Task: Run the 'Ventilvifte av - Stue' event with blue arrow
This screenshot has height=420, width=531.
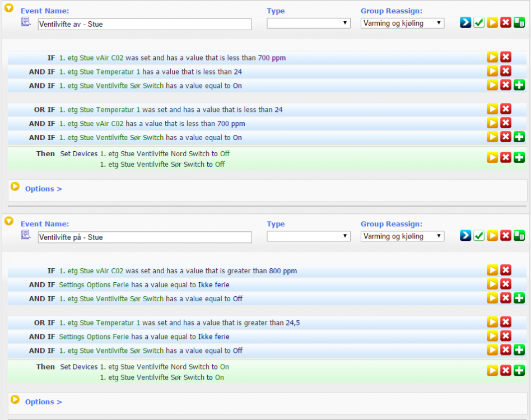Action: pyautogui.click(x=465, y=22)
